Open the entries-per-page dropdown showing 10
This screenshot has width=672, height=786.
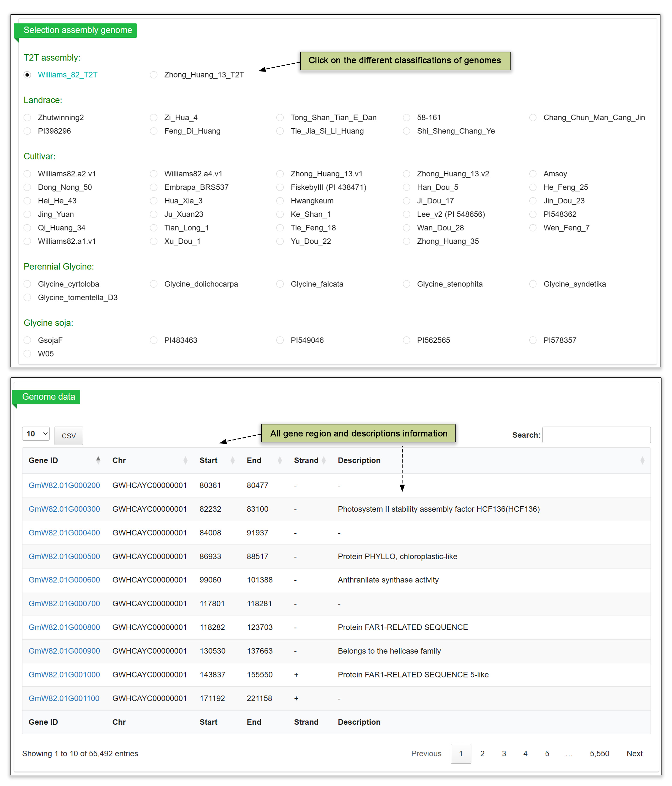point(36,433)
